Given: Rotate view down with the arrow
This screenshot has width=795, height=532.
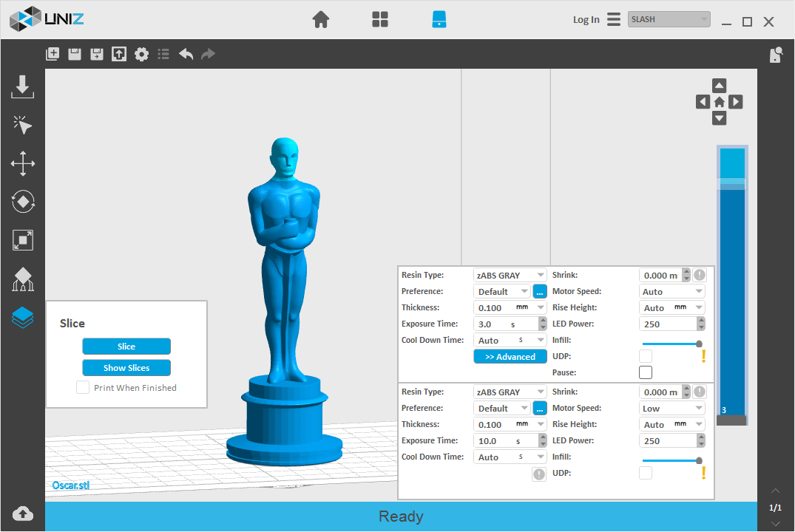Looking at the screenshot, I should (x=719, y=118).
